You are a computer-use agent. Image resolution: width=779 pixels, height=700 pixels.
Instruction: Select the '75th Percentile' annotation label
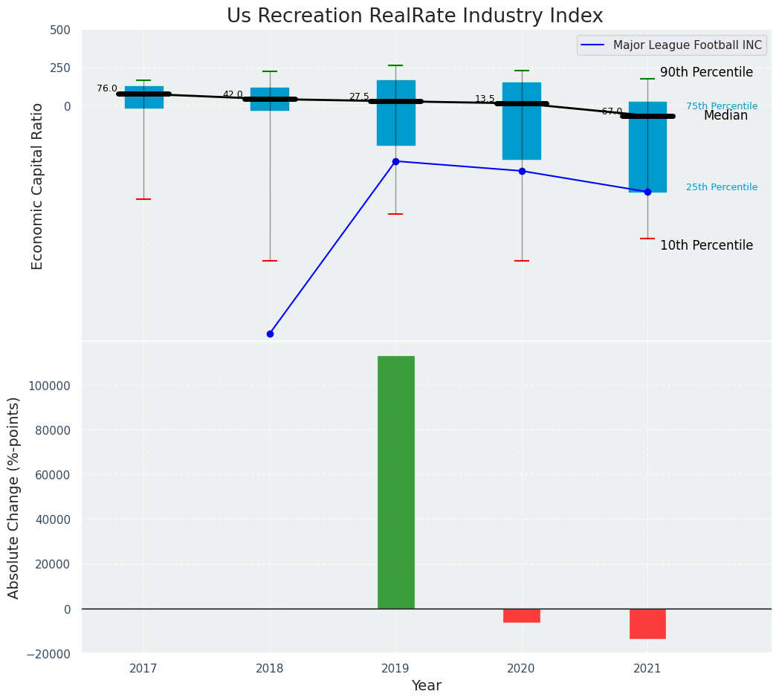(721, 106)
